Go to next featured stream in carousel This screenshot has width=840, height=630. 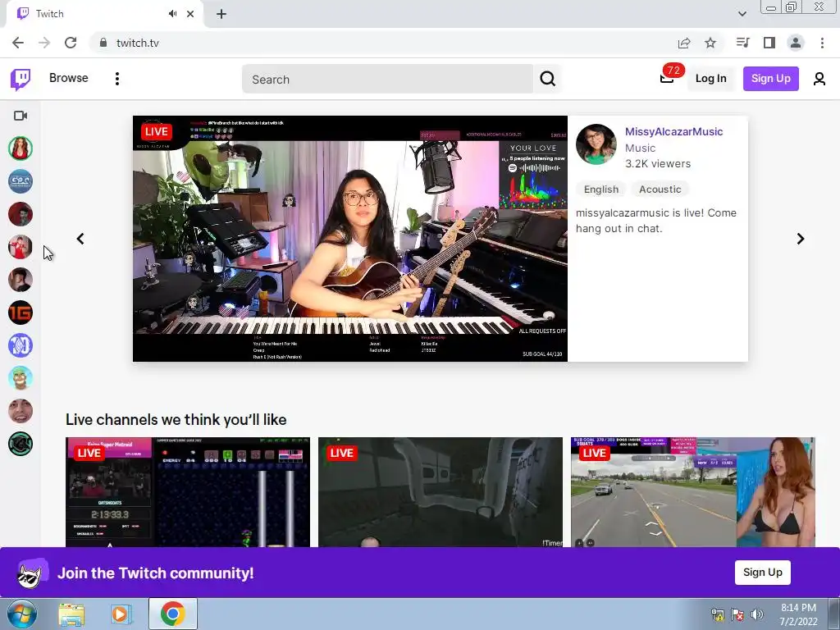[x=801, y=239]
